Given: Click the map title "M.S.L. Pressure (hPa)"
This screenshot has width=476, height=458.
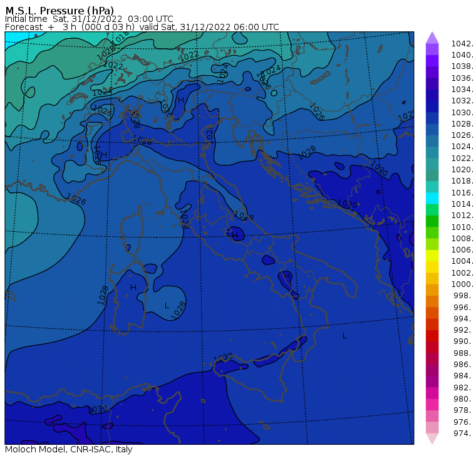Looking at the screenshot, I should click(x=59, y=10).
